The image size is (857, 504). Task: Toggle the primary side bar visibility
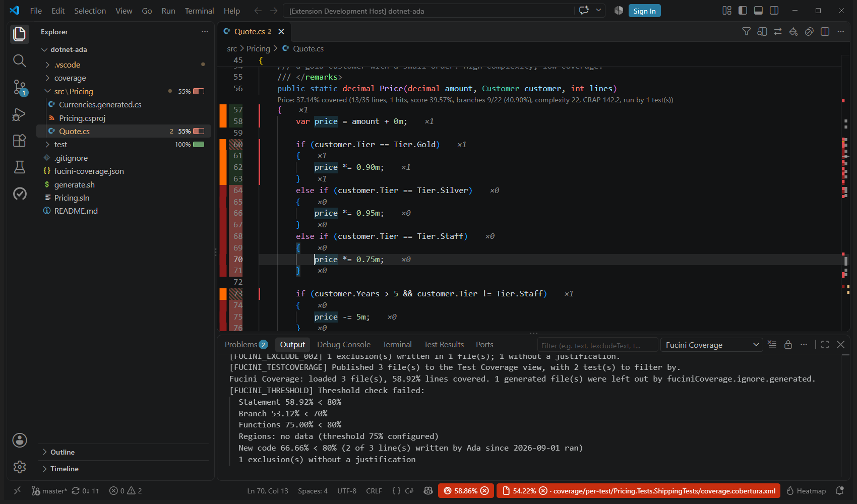(x=743, y=11)
